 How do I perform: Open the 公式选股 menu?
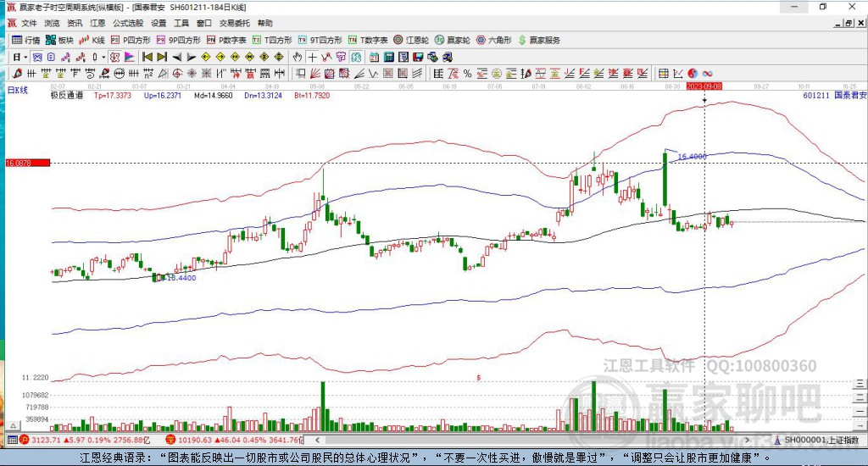point(128,23)
